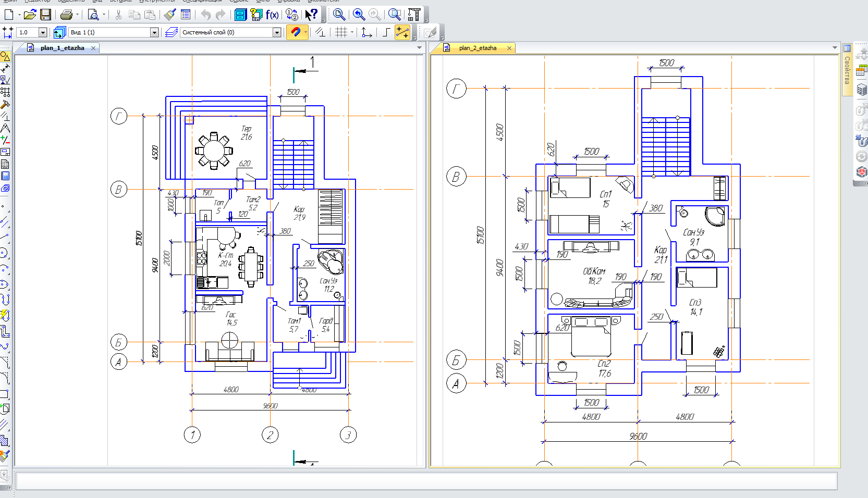Toggle the highlighted parametric mode button

point(402,32)
